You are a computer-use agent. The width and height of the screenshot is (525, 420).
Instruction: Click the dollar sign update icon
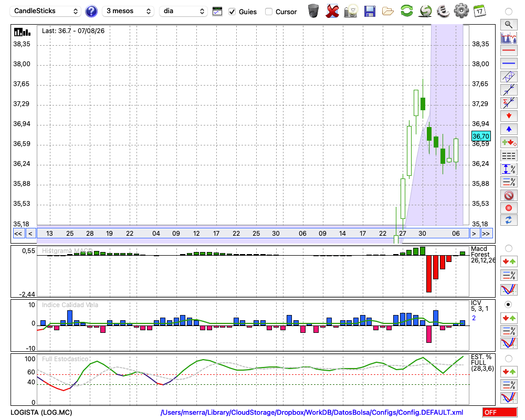[426, 11]
